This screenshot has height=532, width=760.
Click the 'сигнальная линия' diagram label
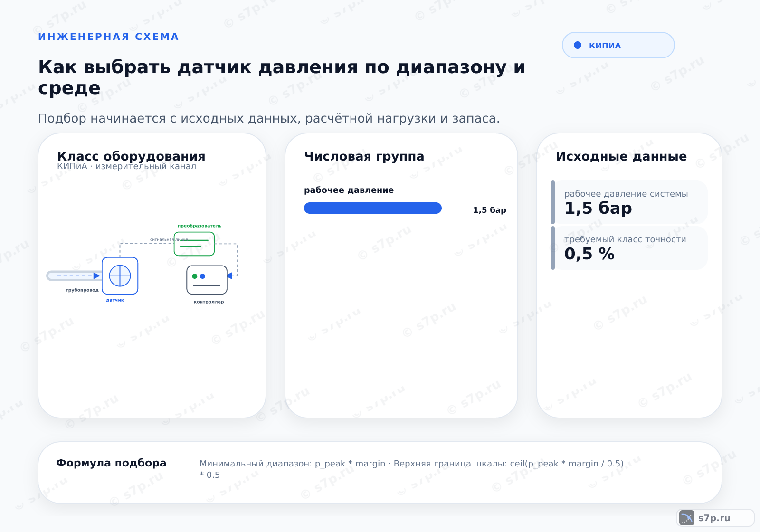coord(169,239)
